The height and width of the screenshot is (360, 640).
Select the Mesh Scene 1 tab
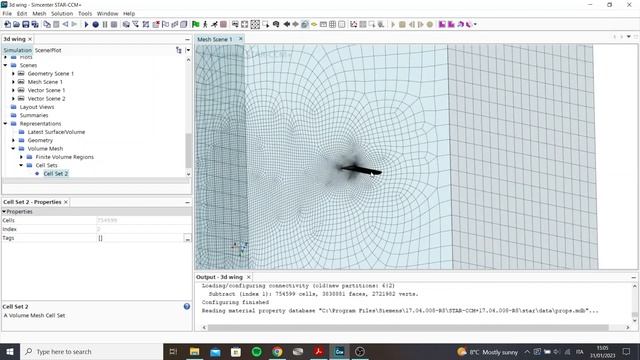215,39
